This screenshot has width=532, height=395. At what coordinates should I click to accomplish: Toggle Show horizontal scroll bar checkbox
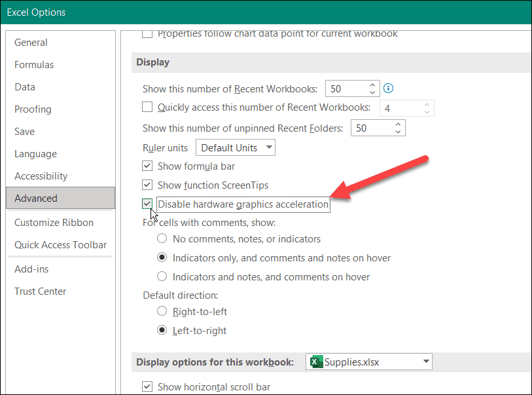pos(148,387)
